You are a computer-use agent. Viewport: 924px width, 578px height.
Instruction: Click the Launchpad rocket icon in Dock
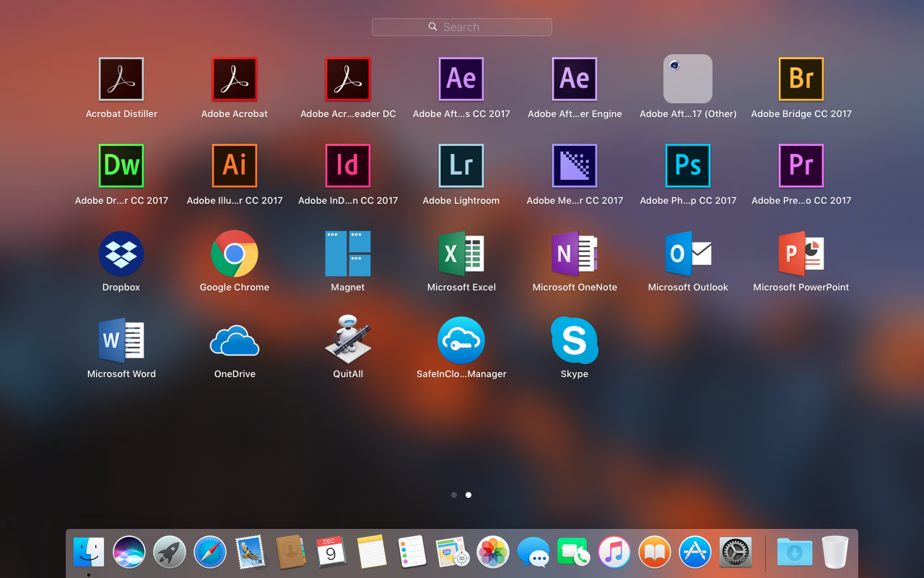tap(170, 553)
